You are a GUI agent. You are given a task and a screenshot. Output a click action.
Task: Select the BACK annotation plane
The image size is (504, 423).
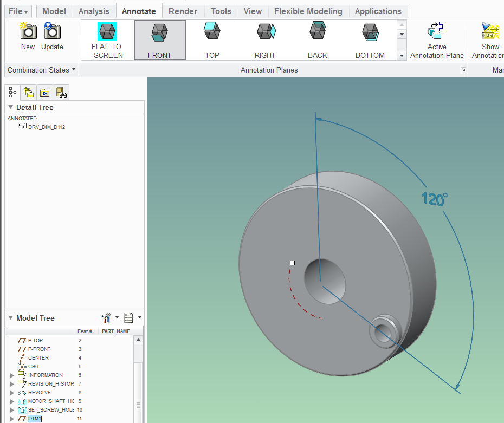318,40
